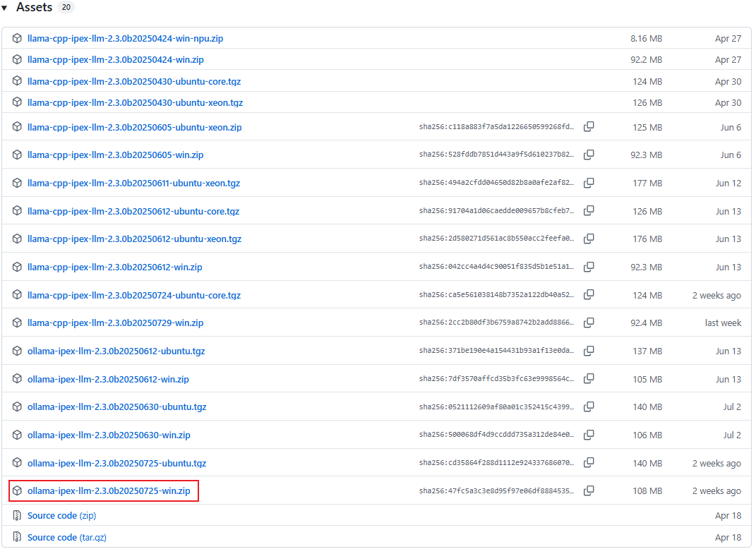Download Source code (tar.gz)
The image size is (756, 554).
[x=67, y=537]
